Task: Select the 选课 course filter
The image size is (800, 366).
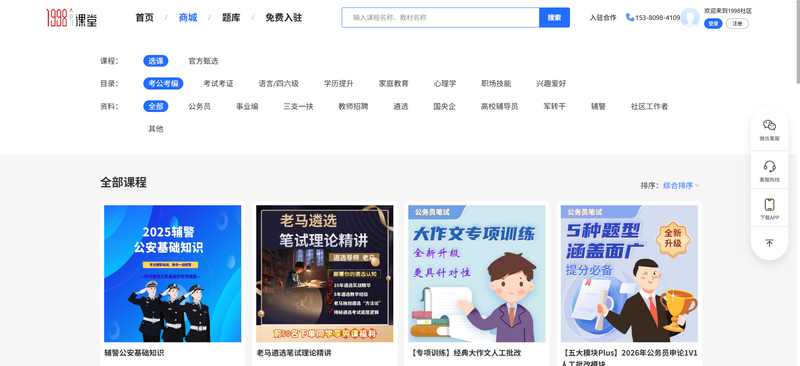Action: [156, 61]
